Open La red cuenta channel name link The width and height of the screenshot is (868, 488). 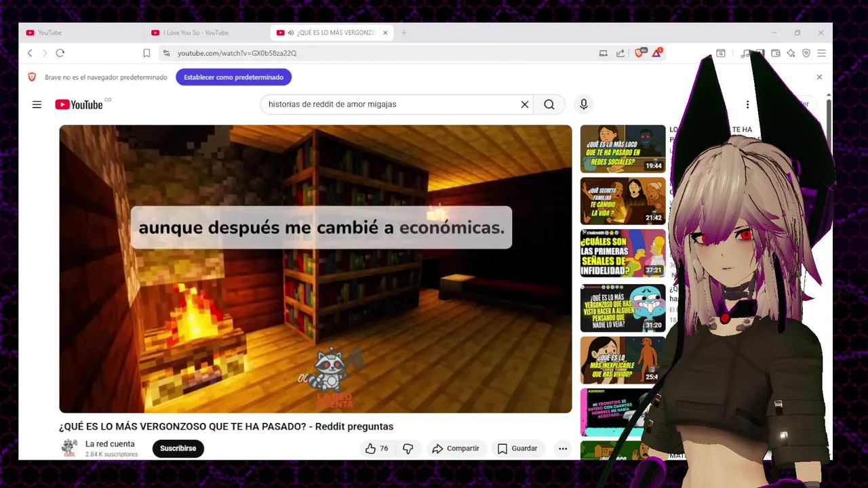pyautogui.click(x=110, y=444)
